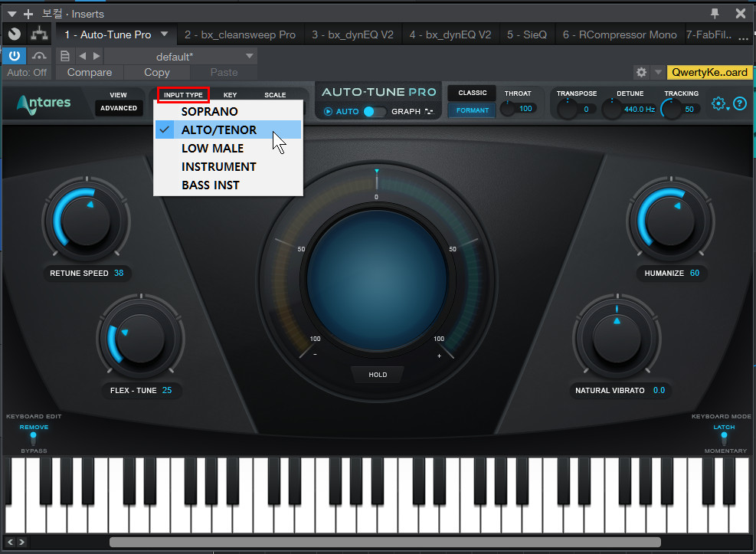Screen dimensions: 756x554
Task: Toggle the AUTO/GRAPH mode switch
Action: [x=375, y=111]
